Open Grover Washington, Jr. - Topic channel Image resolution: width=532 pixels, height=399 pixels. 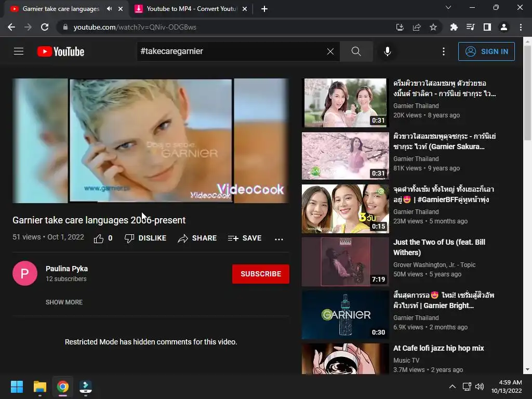(x=434, y=264)
